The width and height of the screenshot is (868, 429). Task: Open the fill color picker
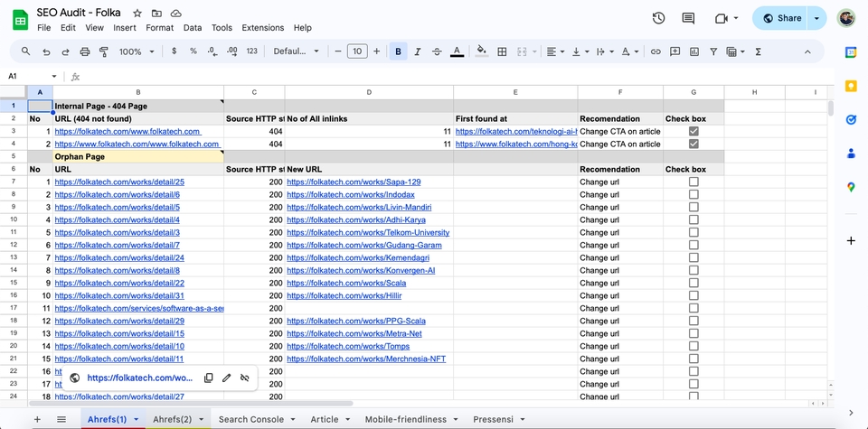pyautogui.click(x=482, y=51)
